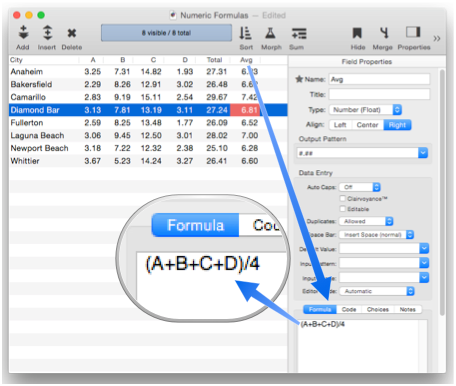Switch to the Choices tab
This screenshot has height=386, width=456.
tap(378, 309)
